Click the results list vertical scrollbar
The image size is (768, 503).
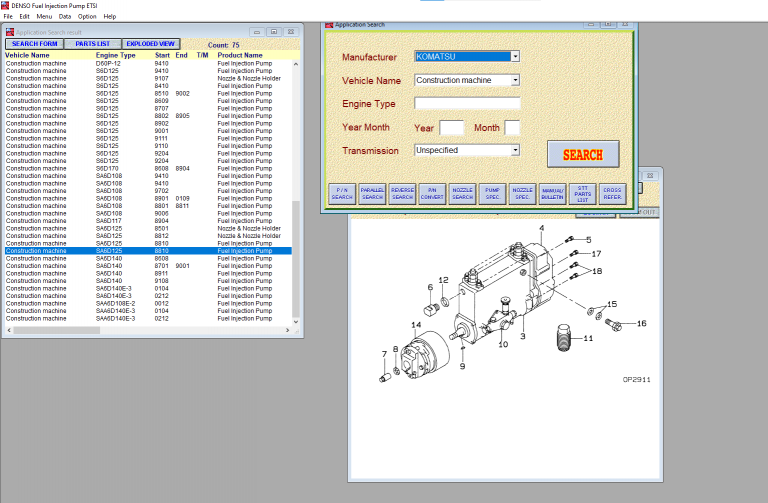295,250
